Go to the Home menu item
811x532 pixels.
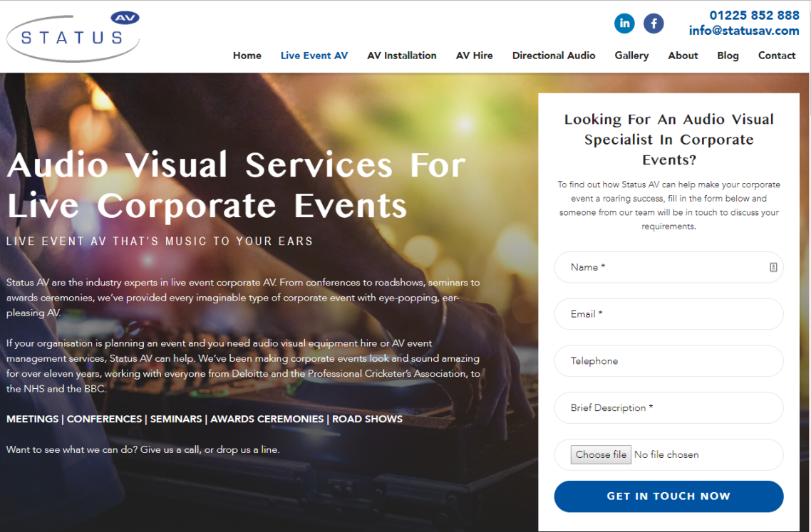point(247,56)
